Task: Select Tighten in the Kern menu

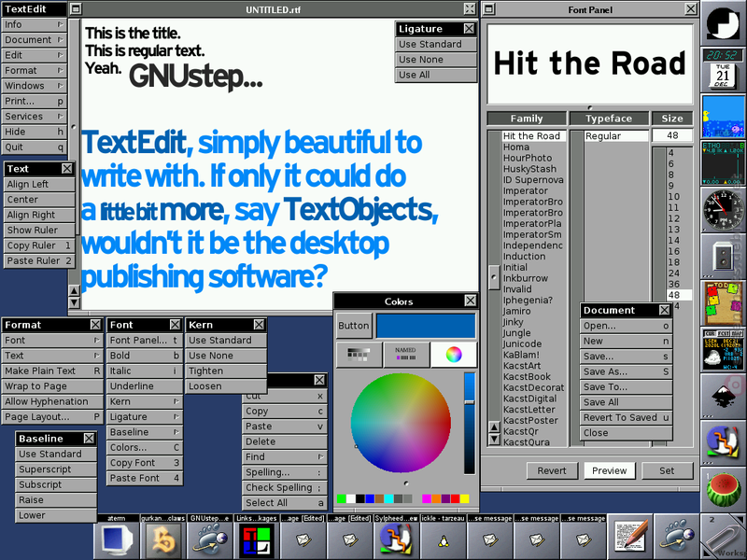Action: pyautogui.click(x=226, y=371)
